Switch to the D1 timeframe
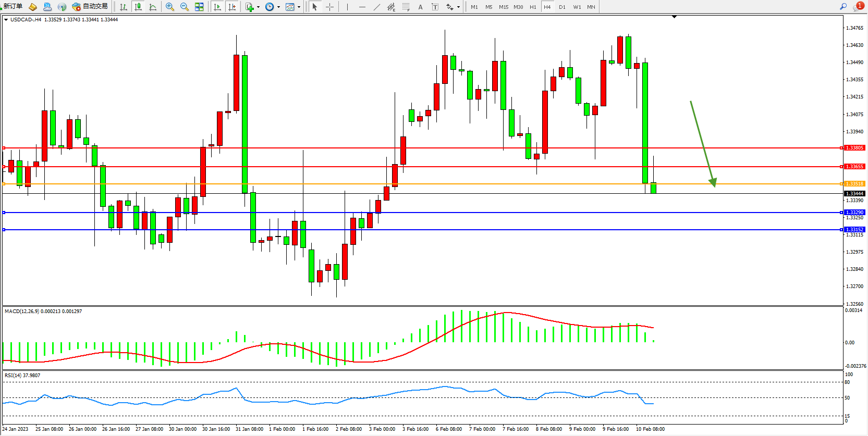868x436 pixels. coord(562,7)
